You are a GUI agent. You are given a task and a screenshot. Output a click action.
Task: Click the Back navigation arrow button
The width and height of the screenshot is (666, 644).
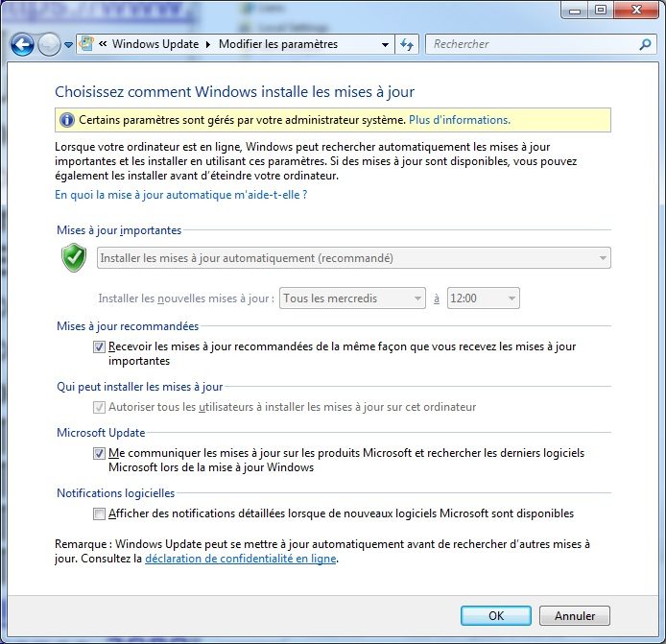coord(23,44)
